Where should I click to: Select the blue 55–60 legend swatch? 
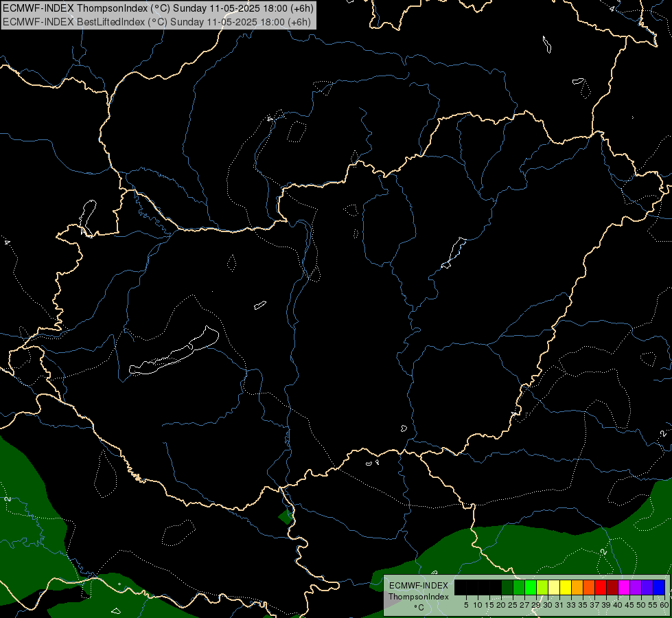tap(659, 588)
